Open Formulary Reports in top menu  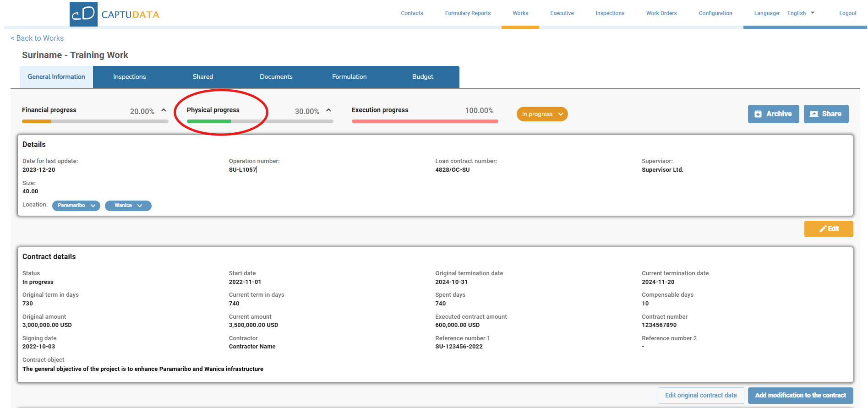(x=468, y=13)
